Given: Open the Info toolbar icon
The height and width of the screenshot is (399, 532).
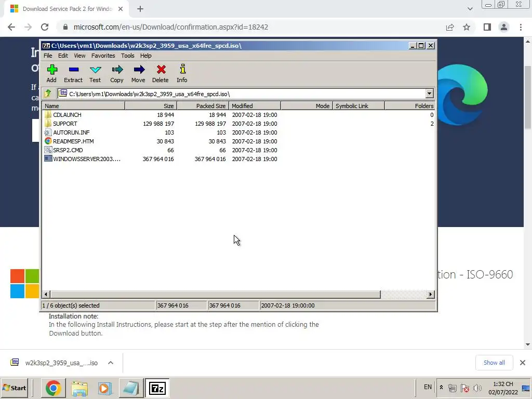Looking at the screenshot, I should (x=182, y=73).
